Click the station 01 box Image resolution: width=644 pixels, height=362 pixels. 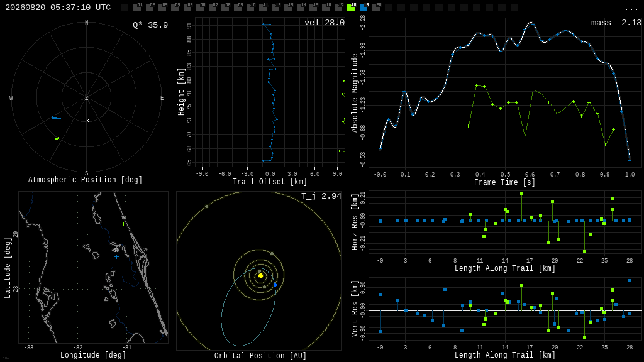coord(137,8)
